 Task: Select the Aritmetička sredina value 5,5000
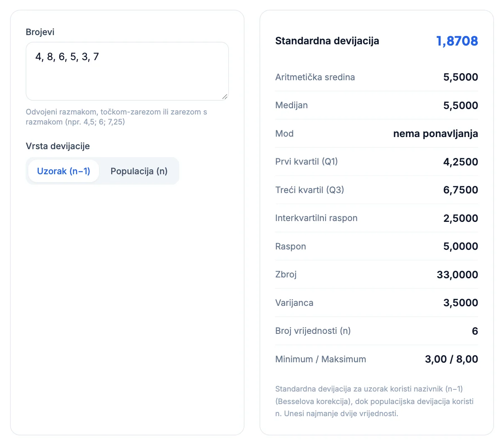tap(461, 77)
